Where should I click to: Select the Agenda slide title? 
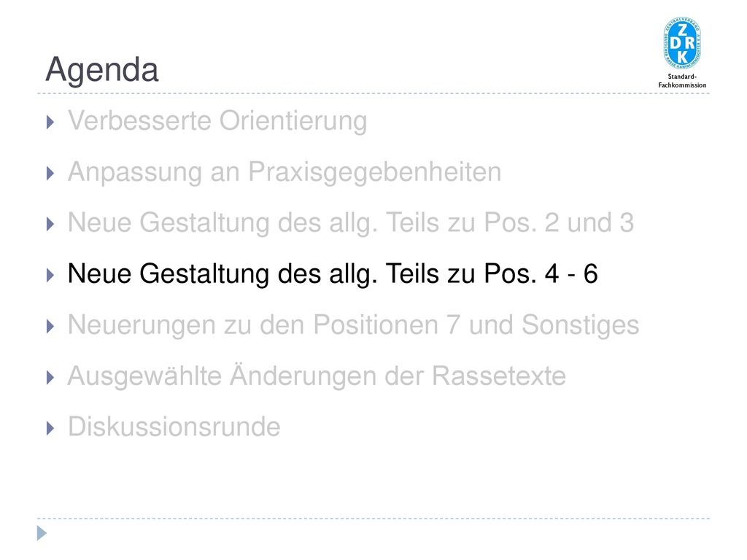click(x=101, y=69)
